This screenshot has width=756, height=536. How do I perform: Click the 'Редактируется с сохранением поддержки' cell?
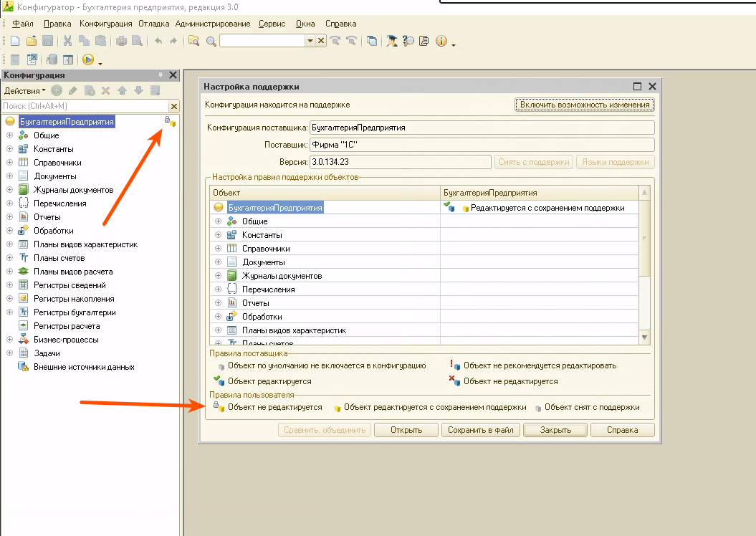click(x=540, y=208)
